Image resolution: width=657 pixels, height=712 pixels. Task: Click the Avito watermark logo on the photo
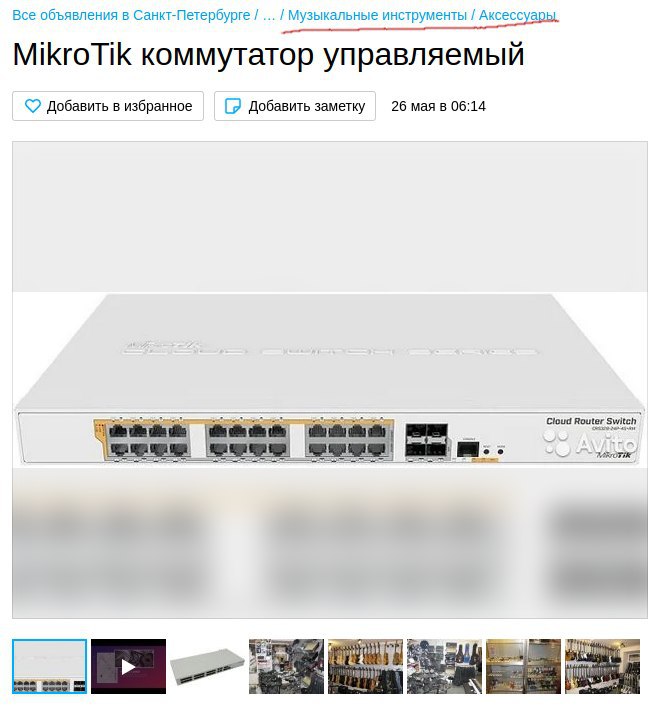(589, 443)
